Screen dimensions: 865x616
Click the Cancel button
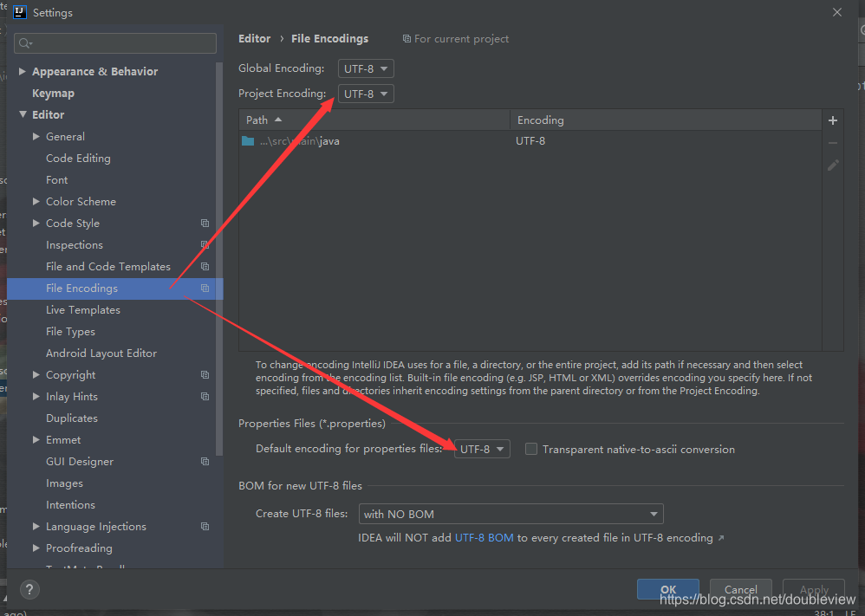(x=740, y=589)
